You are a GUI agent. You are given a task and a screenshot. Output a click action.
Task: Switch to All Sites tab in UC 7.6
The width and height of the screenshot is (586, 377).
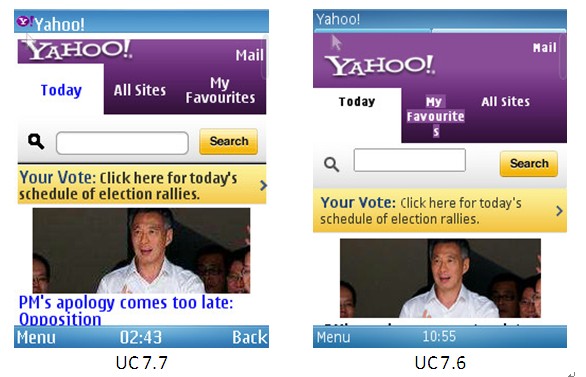pos(506,102)
